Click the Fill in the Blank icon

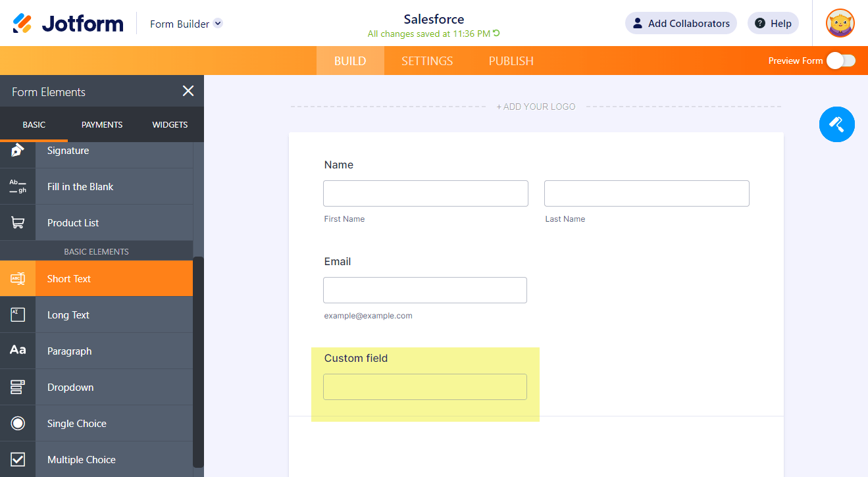coord(18,186)
